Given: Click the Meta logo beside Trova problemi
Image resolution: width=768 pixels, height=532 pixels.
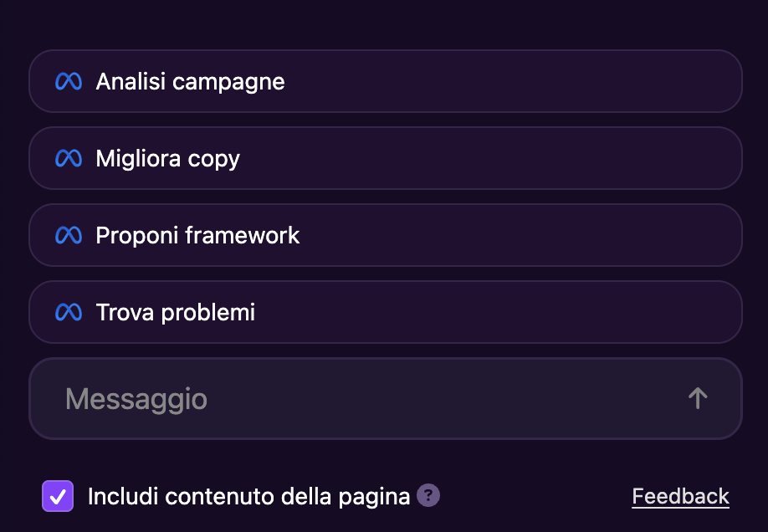Looking at the screenshot, I should tap(69, 312).
